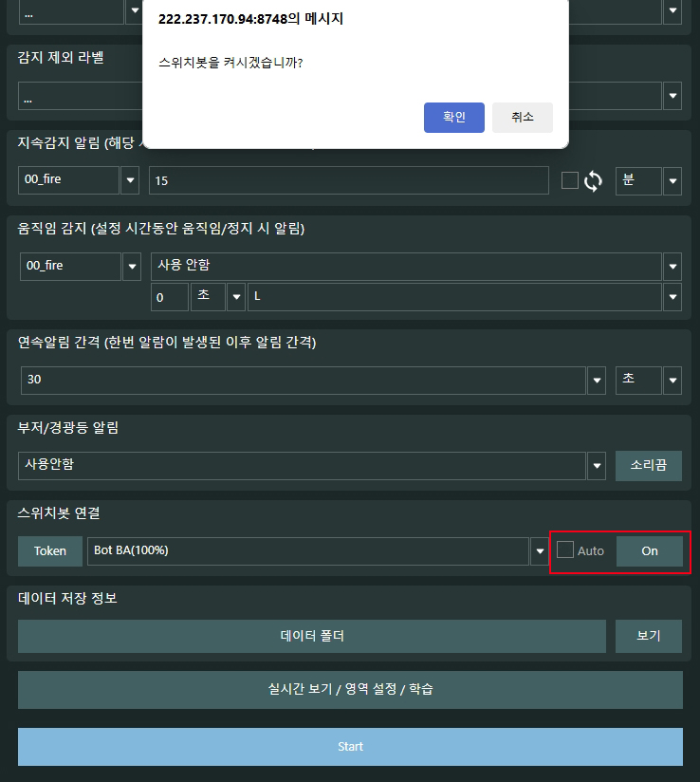Confirm the dialog with 확인
The image size is (700, 782).
453,118
